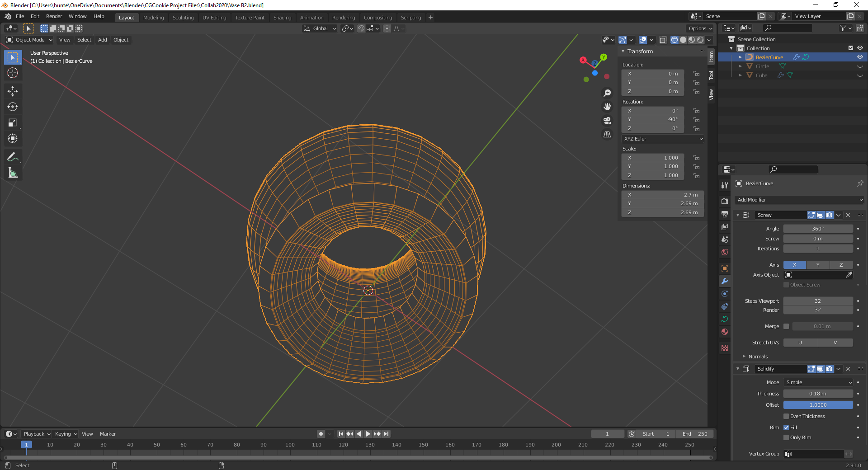Image resolution: width=868 pixels, height=470 pixels.
Task: Click the Solidify Thickness field
Action: tap(818, 394)
